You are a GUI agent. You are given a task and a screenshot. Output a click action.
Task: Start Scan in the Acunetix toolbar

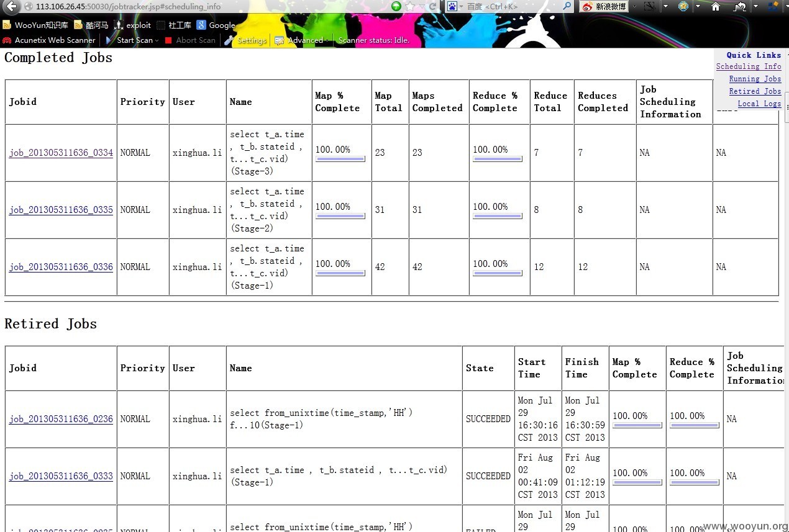point(129,40)
